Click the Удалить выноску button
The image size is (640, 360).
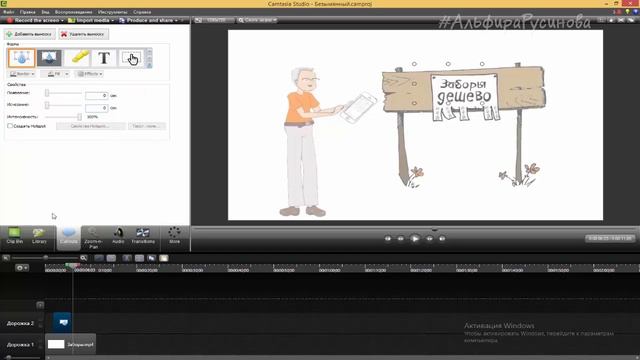click(83, 34)
